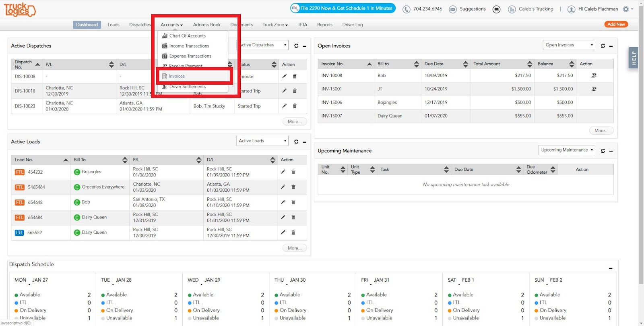Open the HELP side tab
644x326 pixels.
(x=633, y=58)
